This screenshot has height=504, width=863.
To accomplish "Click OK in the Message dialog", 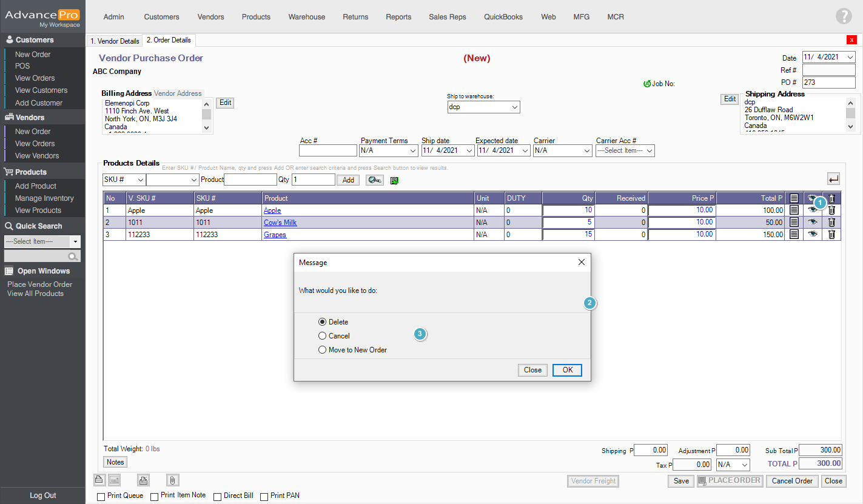I will [x=567, y=370].
